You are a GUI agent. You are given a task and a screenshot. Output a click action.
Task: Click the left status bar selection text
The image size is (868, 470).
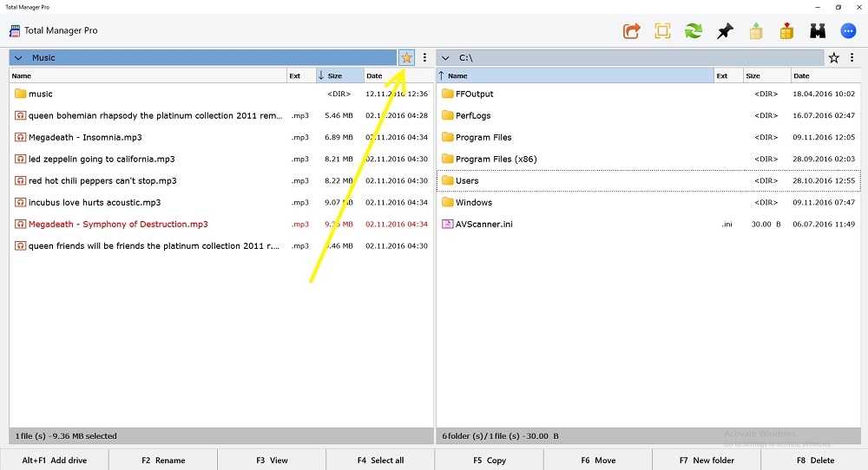pos(66,435)
